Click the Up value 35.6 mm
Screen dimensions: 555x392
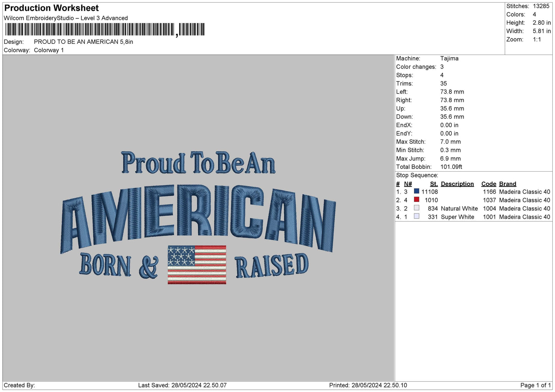click(x=452, y=109)
